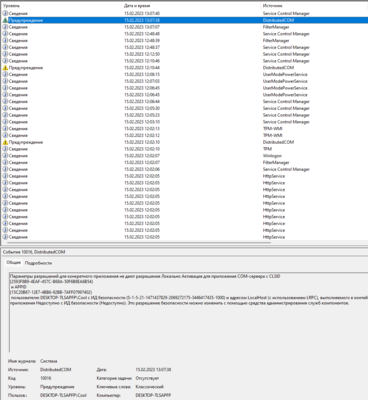Click info icon of 13:07:07 FilterManager event
The width and height of the screenshot is (368, 400).
pyautogui.click(x=5, y=27)
